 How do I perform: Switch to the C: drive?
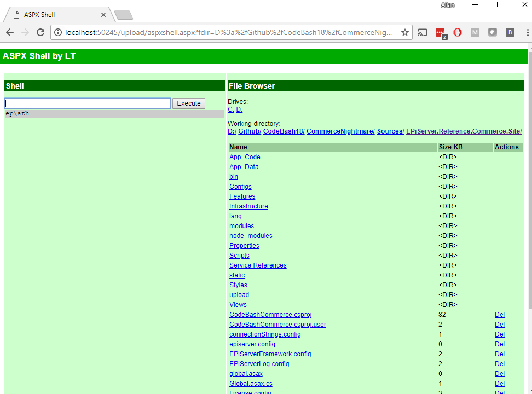231,109
